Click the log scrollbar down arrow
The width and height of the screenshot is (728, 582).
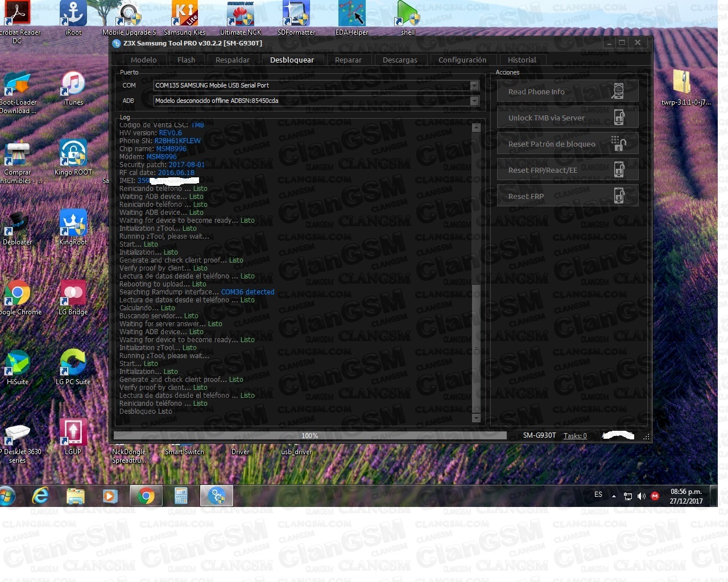476,418
